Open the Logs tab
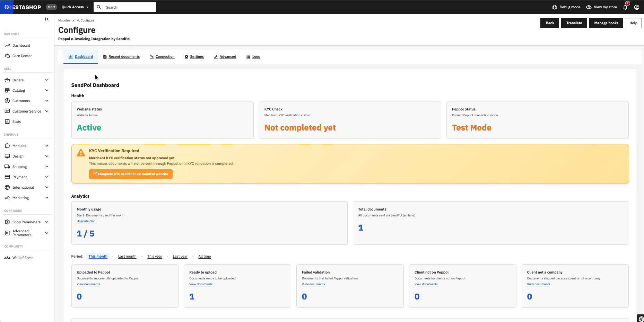644x322 pixels. pos(253,56)
